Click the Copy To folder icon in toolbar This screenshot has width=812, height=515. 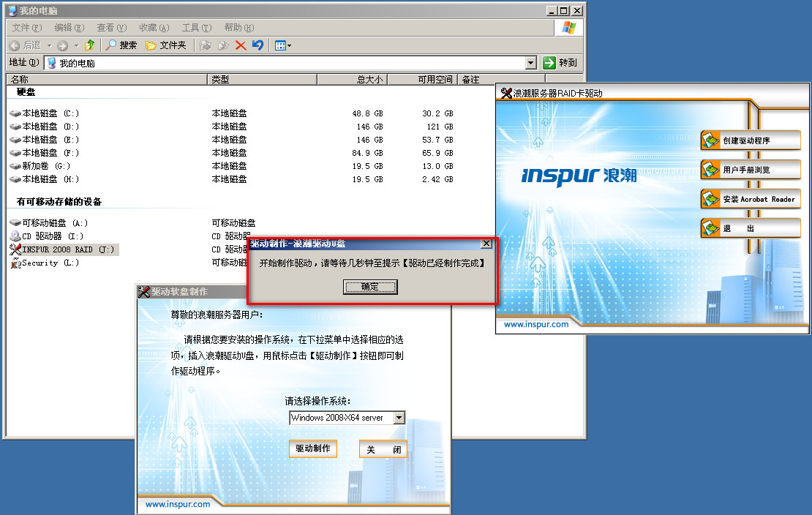click(x=223, y=45)
